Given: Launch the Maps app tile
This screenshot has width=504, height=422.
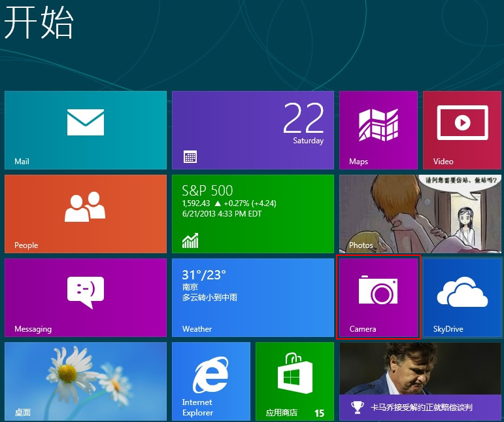Looking at the screenshot, I should [378, 130].
